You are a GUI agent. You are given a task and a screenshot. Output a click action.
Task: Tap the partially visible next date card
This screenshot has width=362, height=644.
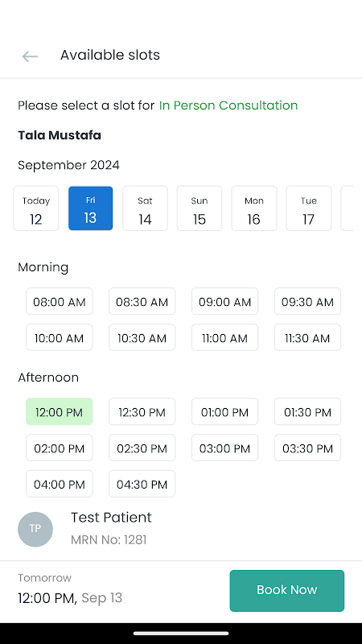tap(348, 208)
